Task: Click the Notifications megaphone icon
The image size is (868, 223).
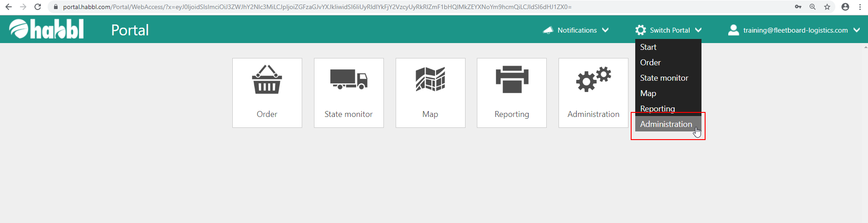Action: tap(548, 30)
